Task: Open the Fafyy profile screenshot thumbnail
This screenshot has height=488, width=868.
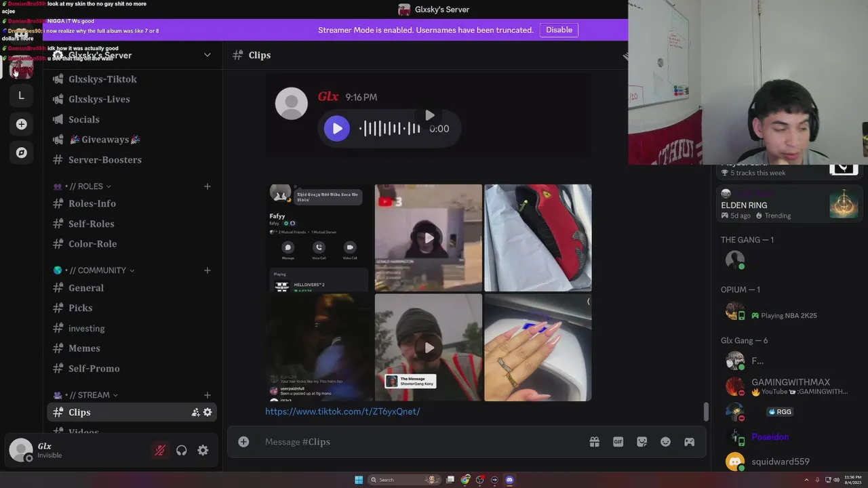Action: pyautogui.click(x=319, y=238)
